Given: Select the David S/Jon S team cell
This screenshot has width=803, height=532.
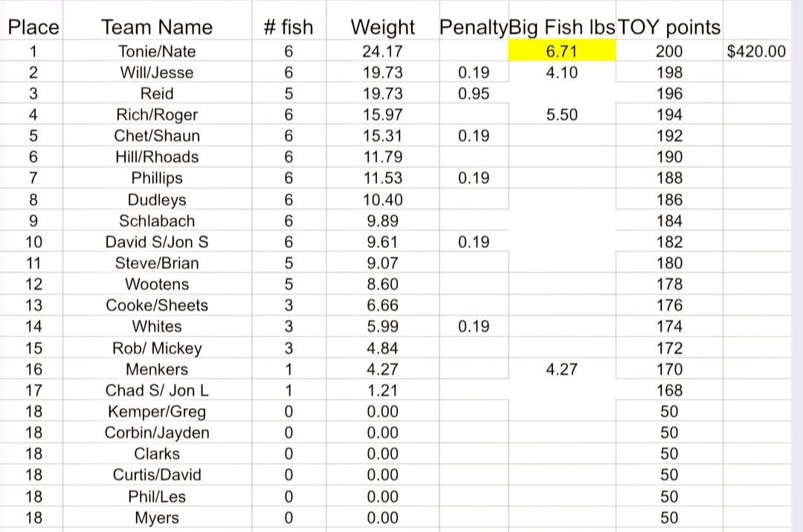Looking at the screenshot, I should [x=157, y=242].
